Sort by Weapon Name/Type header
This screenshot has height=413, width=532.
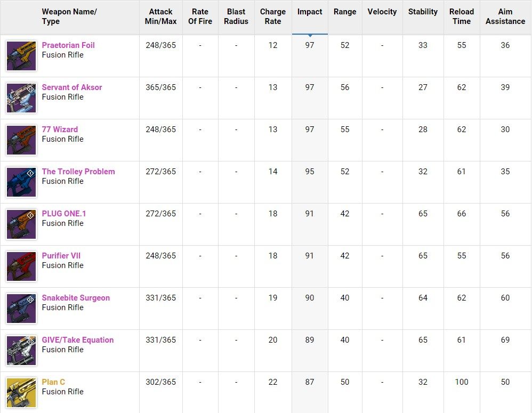pyautogui.click(x=69, y=17)
